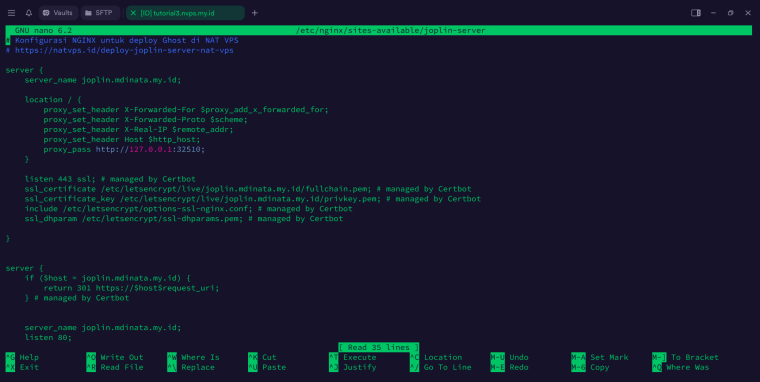Click the ^W Where Is shortcut
The width and height of the screenshot is (760, 382).
click(x=193, y=357)
